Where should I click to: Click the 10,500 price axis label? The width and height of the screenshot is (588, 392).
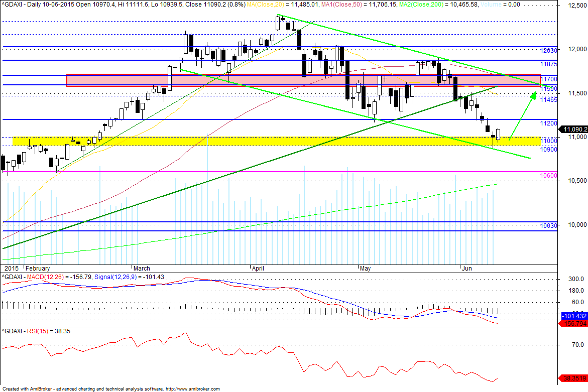coord(577,181)
